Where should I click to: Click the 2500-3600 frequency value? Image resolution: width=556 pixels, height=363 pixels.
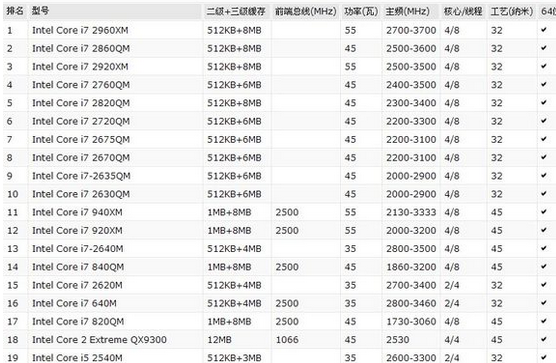pos(411,49)
